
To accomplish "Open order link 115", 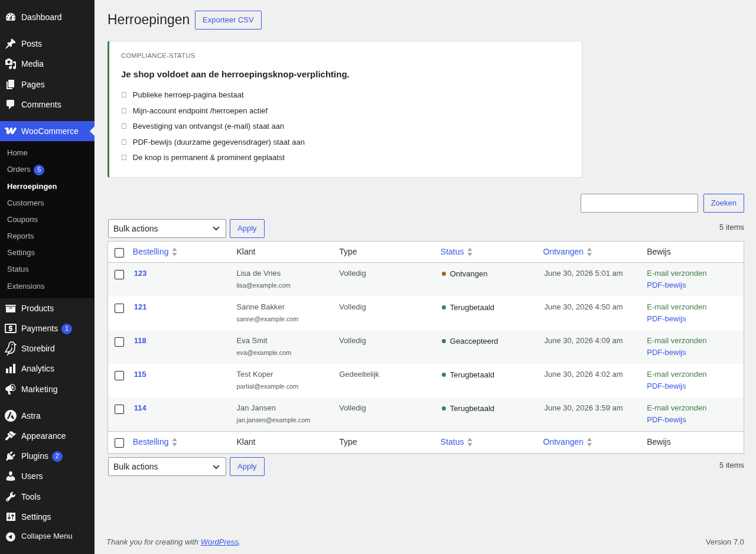I will tap(140, 374).
